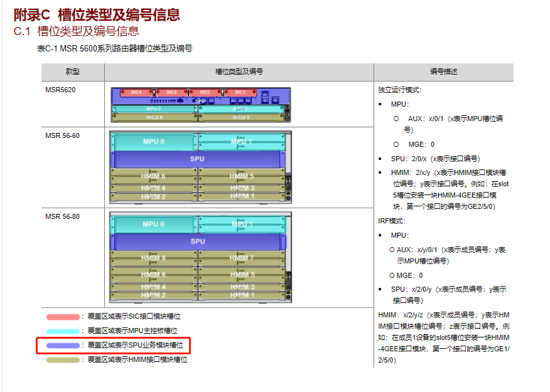Click SPU slot in MSR 56-60 diagram
The width and height of the screenshot is (550, 392).
pyautogui.click(x=198, y=159)
